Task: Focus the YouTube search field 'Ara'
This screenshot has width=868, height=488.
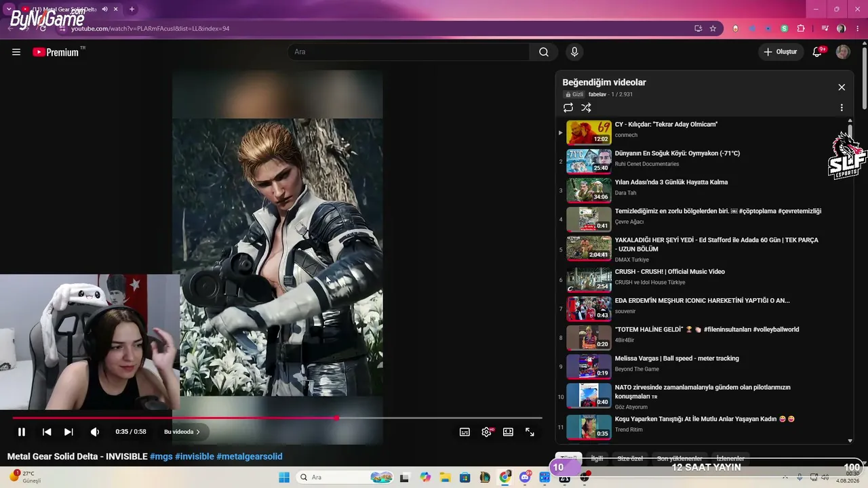Action: pyautogui.click(x=409, y=52)
